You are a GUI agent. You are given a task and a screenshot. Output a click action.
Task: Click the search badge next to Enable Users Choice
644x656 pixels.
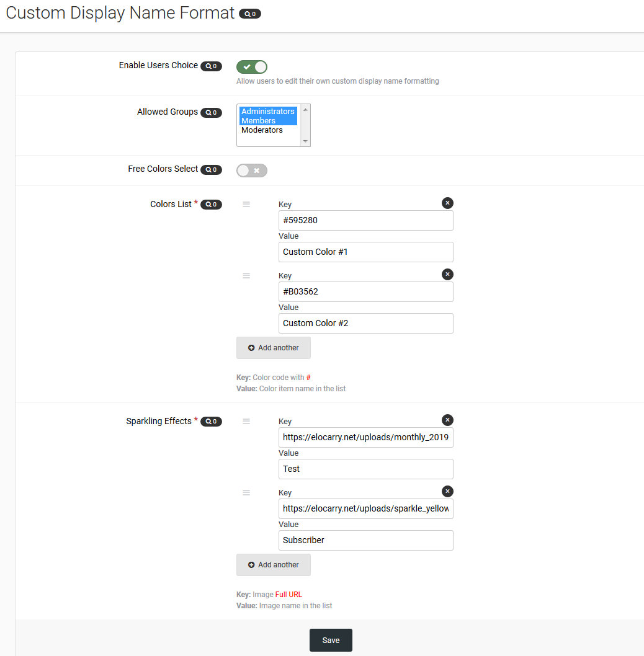pyautogui.click(x=211, y=66)
